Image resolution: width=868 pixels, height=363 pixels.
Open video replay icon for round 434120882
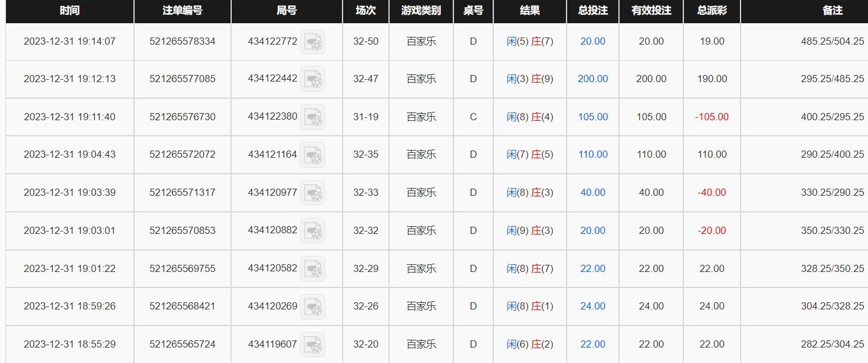[x=313, y=231]
